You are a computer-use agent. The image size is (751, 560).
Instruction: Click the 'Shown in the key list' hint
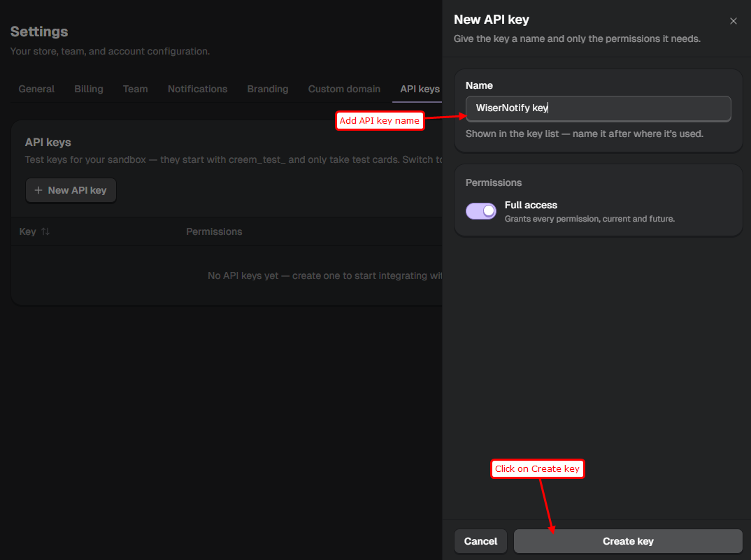click(584, 134)
